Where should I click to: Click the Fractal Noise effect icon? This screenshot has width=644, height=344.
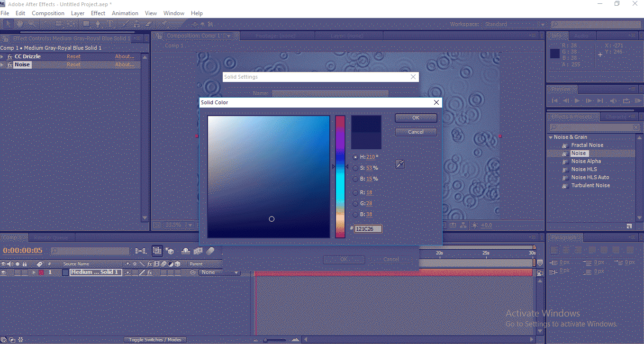coord(564,145)
